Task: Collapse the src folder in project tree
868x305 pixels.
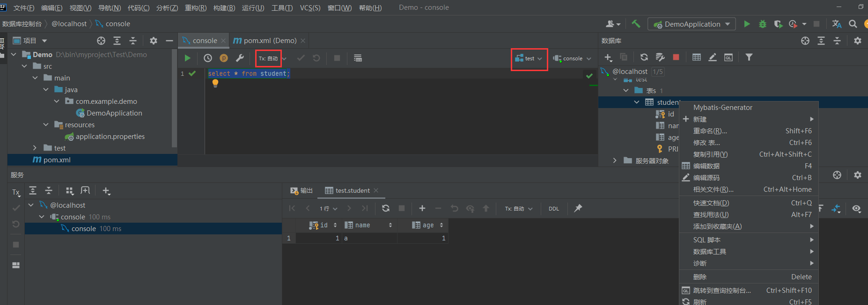Action: [24, 66]
